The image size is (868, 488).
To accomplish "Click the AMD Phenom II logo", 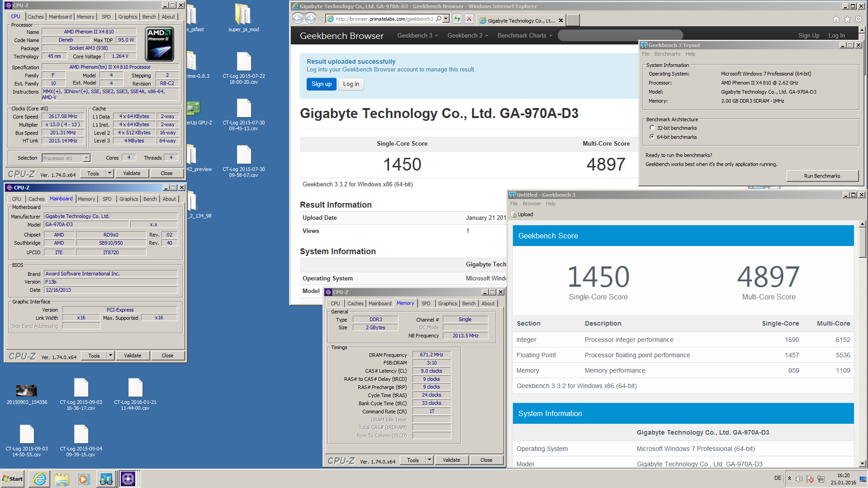I will coord(159,44).
